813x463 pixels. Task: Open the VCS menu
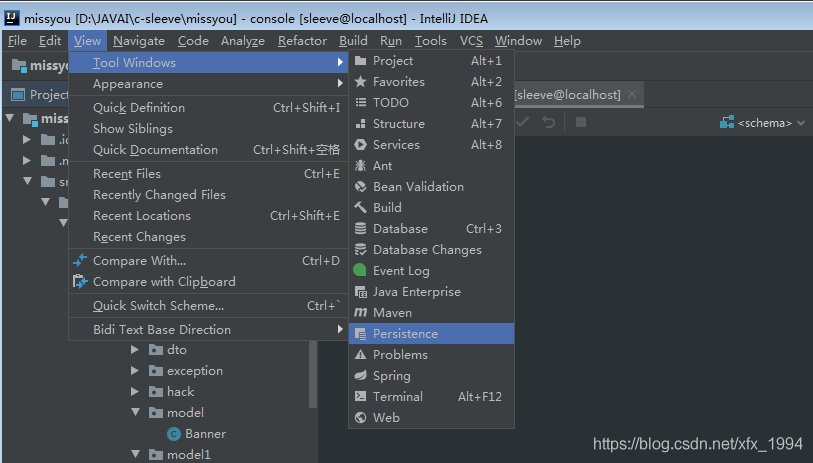[471, 40]
